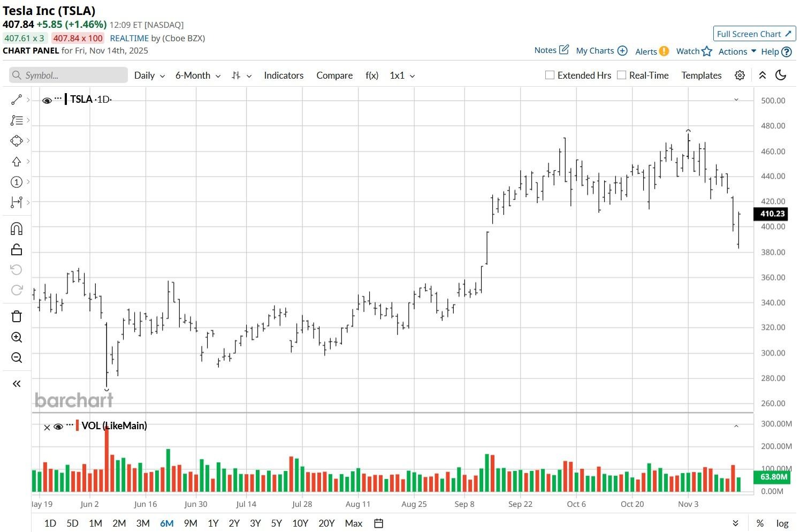Collapse the drawing tools sidebar
This screenshot has width=800, height=532.
point(17,384)
